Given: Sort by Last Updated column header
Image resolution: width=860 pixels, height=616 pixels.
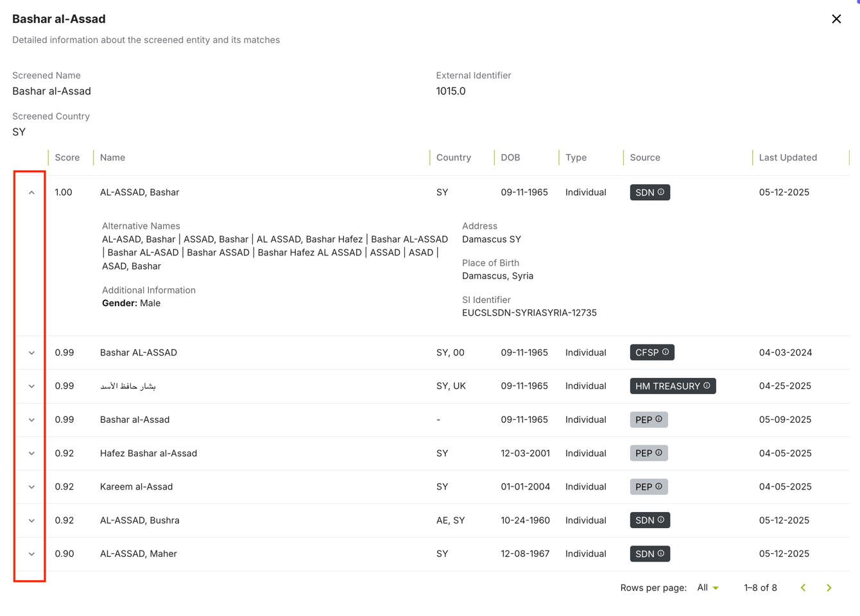Looking at the screenshot, I should click(787, 158).
